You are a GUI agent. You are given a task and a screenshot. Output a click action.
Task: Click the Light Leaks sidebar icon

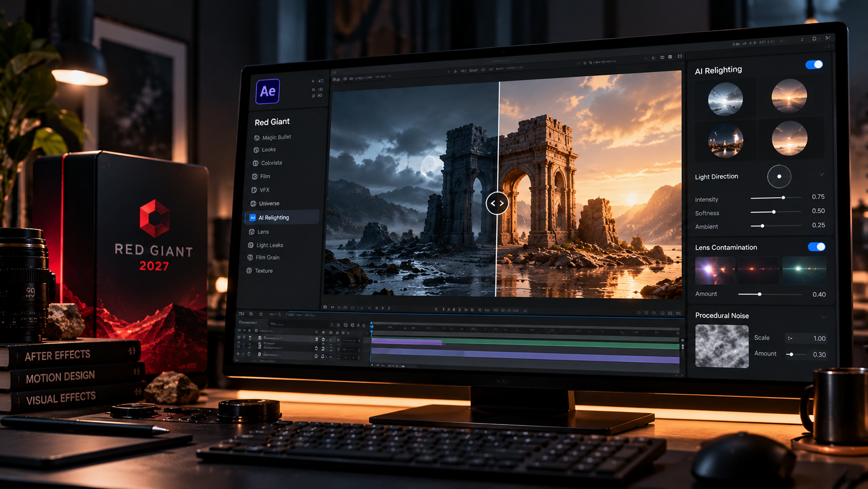pyautogui.click(x=251, y=245)
